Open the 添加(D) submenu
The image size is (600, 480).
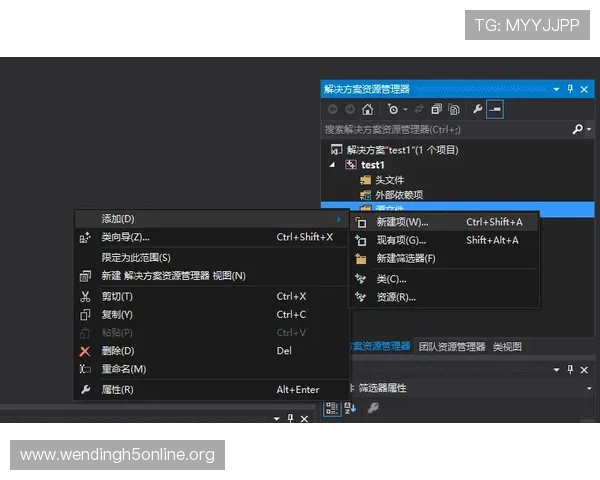211,219
